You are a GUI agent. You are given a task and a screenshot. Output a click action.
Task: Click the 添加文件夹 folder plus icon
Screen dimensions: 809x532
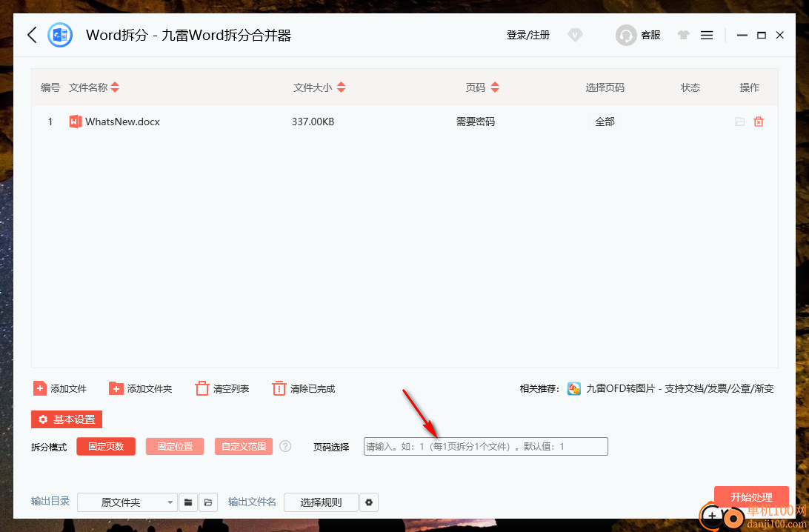click(x=116, y=388)
